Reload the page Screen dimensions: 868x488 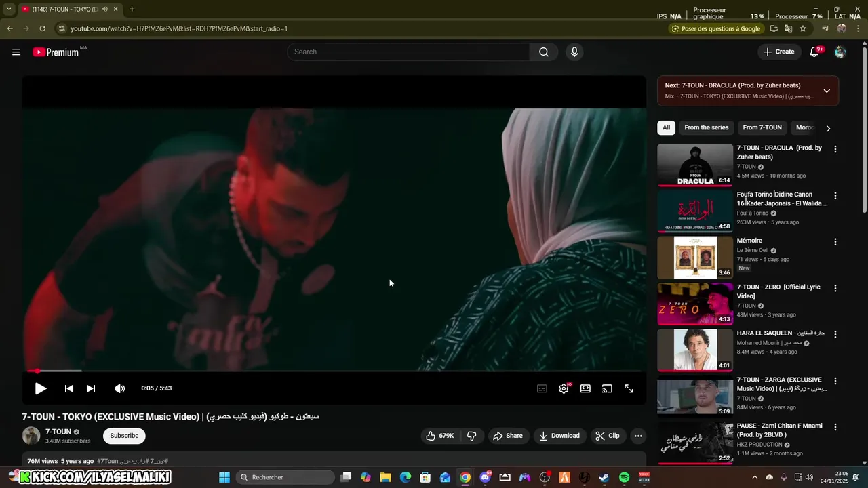point(42,28)
